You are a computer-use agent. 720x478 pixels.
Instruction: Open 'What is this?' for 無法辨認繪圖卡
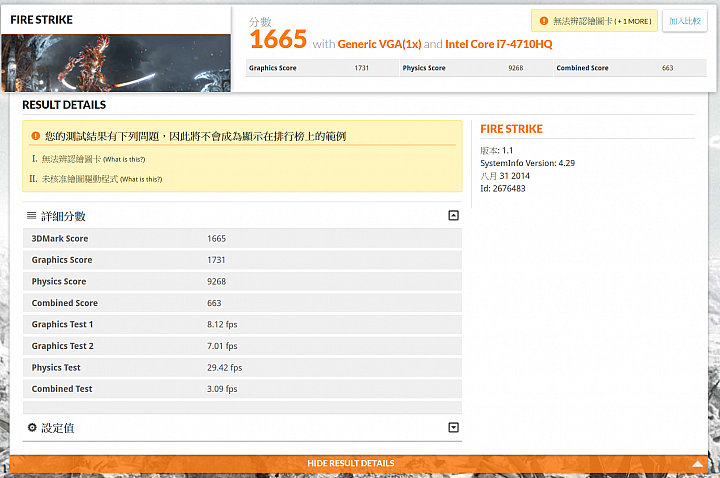pos(124,159)
